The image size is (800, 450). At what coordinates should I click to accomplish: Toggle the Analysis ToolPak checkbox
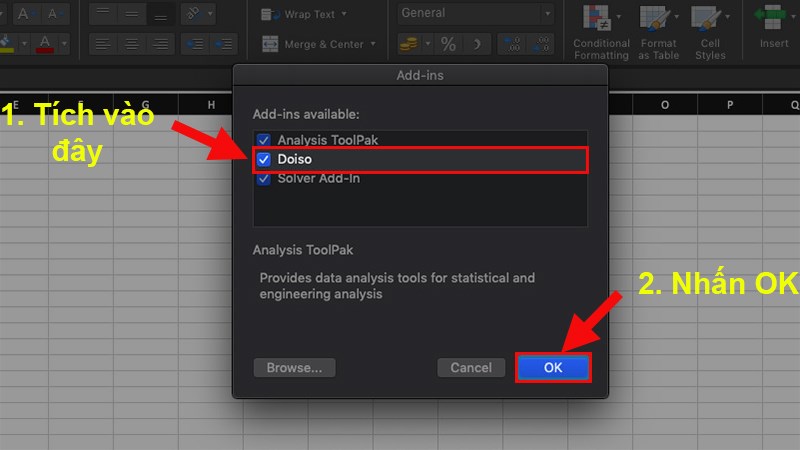[x=264, y=140]
